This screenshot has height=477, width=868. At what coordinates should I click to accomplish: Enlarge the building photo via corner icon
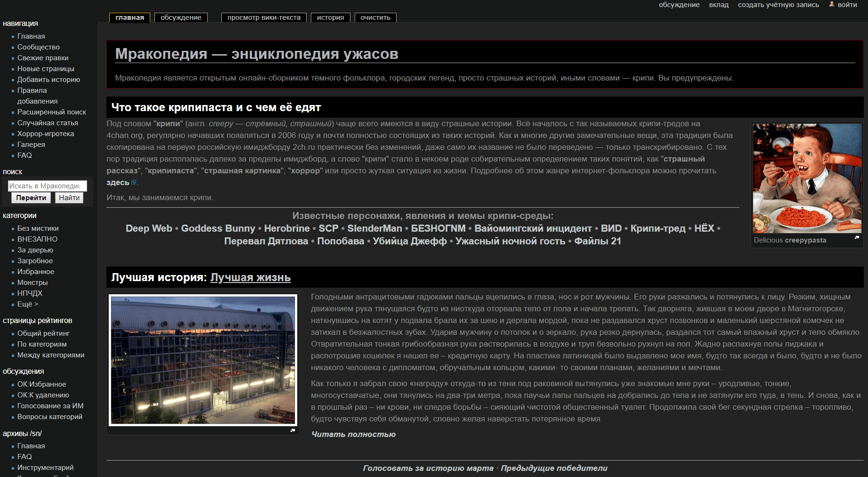tap(292, 430)
